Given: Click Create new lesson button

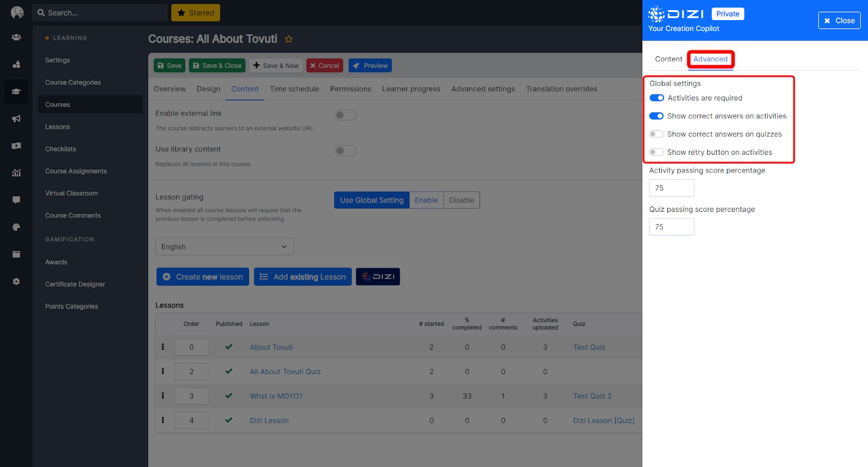Looking at the screenshot, I should point(203,277).
